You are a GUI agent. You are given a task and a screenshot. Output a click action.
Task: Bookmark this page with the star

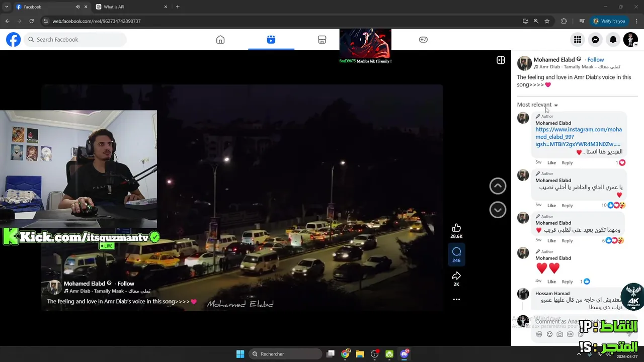(x=547, y=21)
